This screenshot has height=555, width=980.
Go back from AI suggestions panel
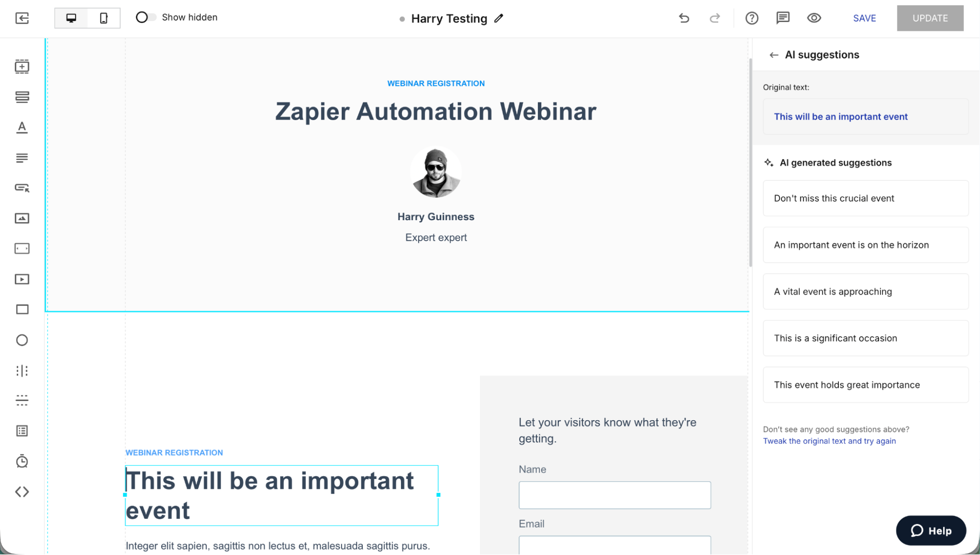pyautogui.click(x=774, y=55)
